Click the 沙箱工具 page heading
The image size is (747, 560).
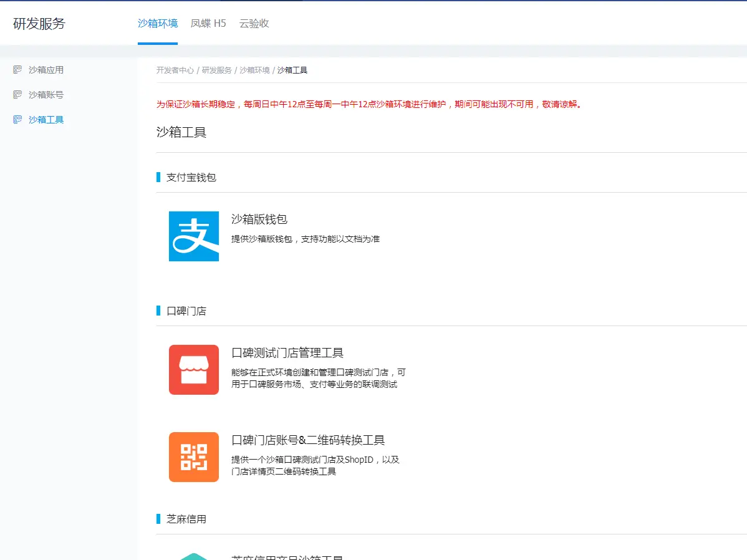[x=181, y=132]
